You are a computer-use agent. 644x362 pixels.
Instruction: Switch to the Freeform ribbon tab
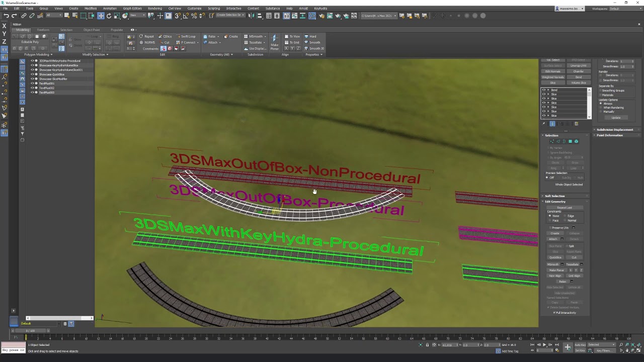(43, 30)
